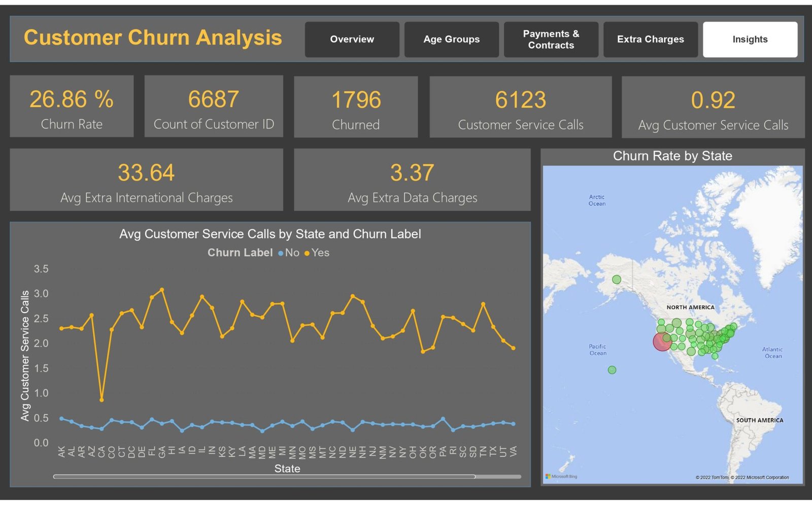
Task: Click the Churned 1796 card
Action: 356,107
